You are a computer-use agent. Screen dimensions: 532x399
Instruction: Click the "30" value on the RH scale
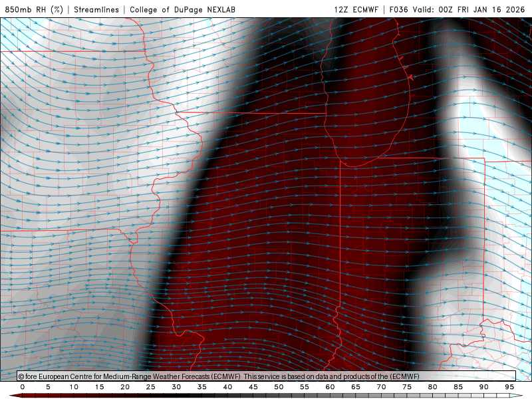pos(176,387)
